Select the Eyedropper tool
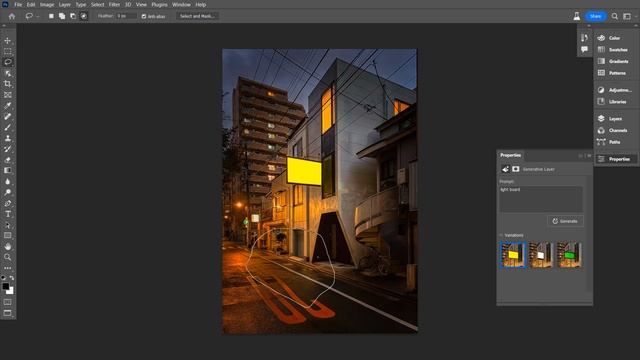The height and width of the screenshot is (360, 640). coord(8,105)
